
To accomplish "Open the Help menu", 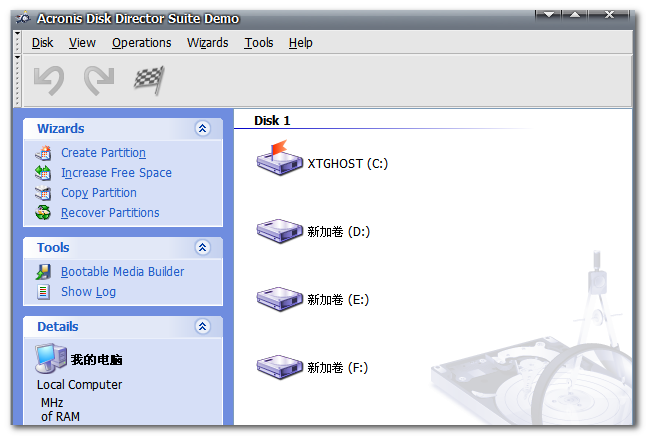I will (x=300, y=43).
